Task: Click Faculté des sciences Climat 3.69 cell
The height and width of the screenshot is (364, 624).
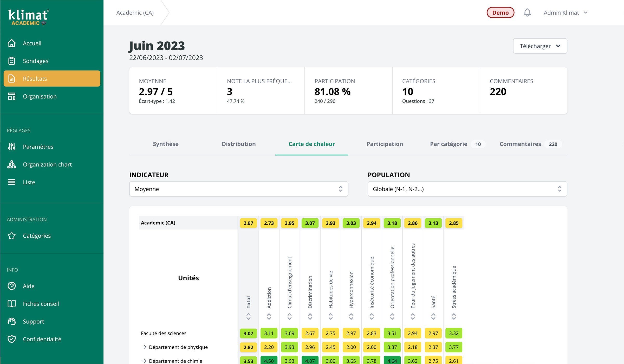Action: tap(290, 333)
